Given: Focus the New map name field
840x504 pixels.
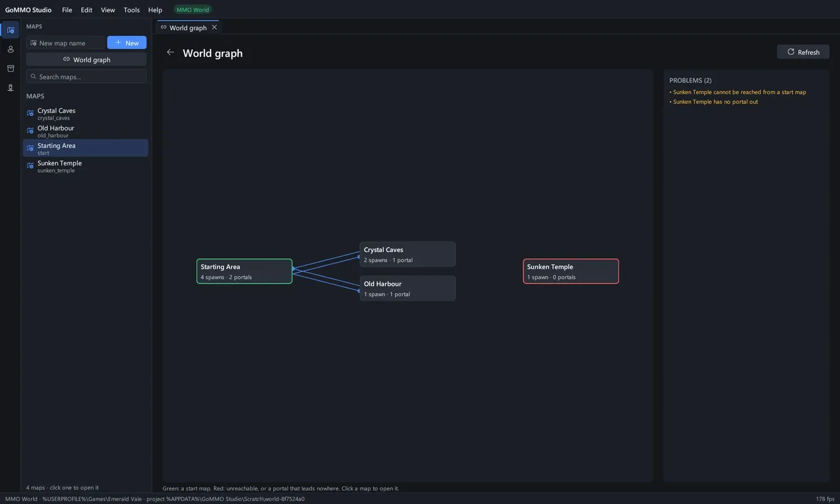Looking at the screenshot, I should (65, 43).
